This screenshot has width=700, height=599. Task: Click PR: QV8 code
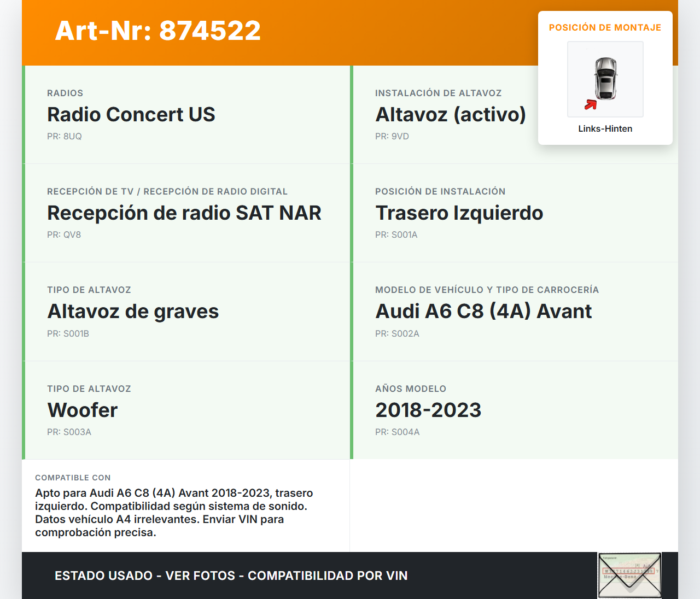[64, 235]
